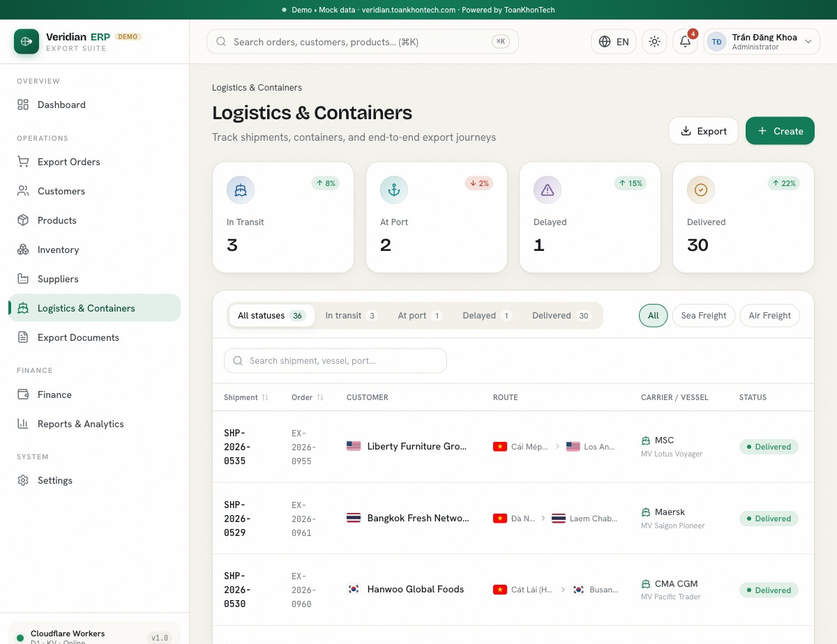The image size is (837, 644).
Task: Click the Export button
Action: [x=703, y=131]
